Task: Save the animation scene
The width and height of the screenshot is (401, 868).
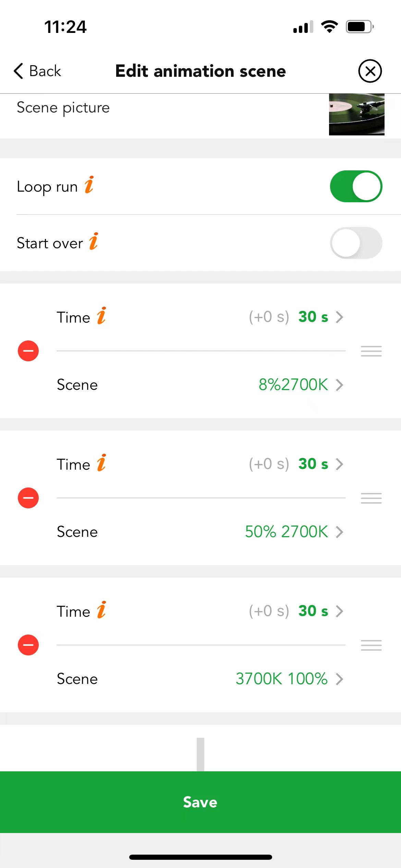Action: click(x=200, y=802)
